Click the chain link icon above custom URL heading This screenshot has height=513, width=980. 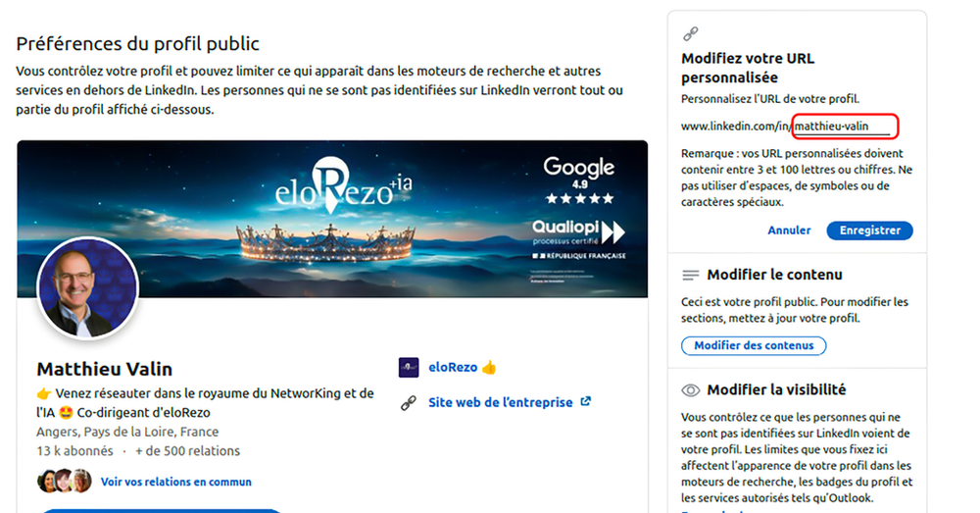(x=691, y=33)
